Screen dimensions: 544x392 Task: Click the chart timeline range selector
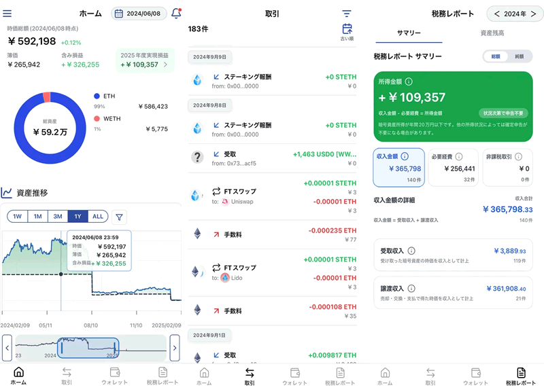tap(88, 347)
